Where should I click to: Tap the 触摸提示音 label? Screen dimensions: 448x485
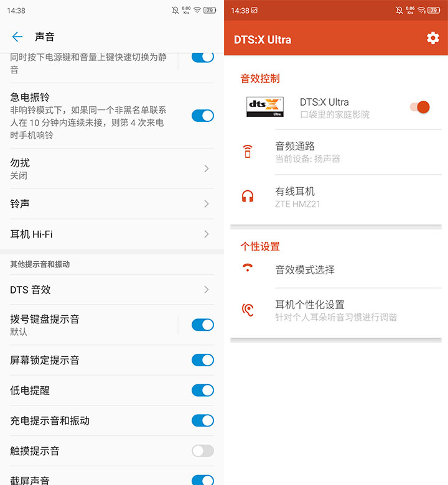click(x=35, y=451)
